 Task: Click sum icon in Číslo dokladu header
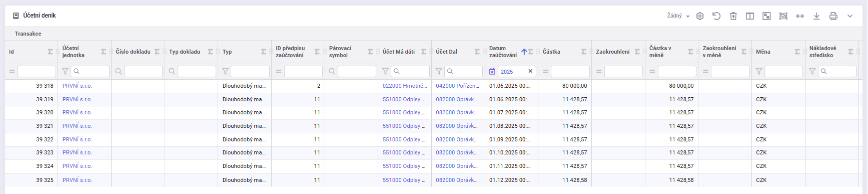157,52
